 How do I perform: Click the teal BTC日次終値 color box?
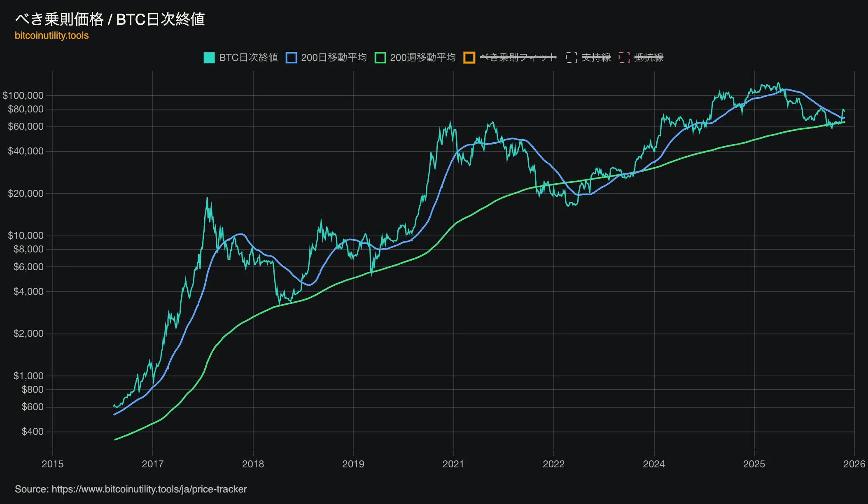(x=209, y=58)
